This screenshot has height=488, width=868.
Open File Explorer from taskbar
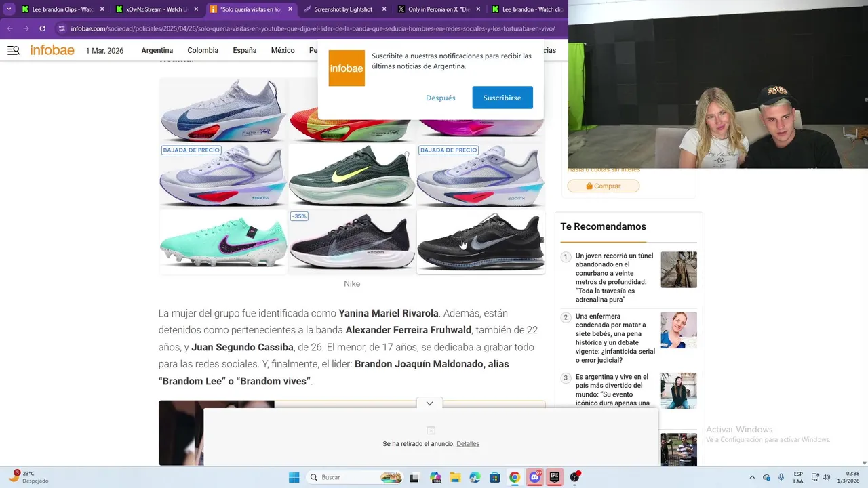click(x=455, y=477)
